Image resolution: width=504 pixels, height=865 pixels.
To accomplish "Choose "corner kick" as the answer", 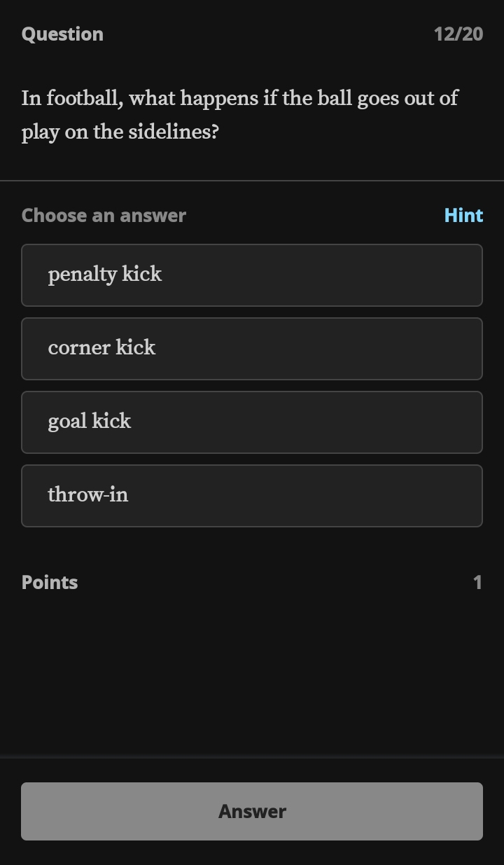I will [252, 349].
